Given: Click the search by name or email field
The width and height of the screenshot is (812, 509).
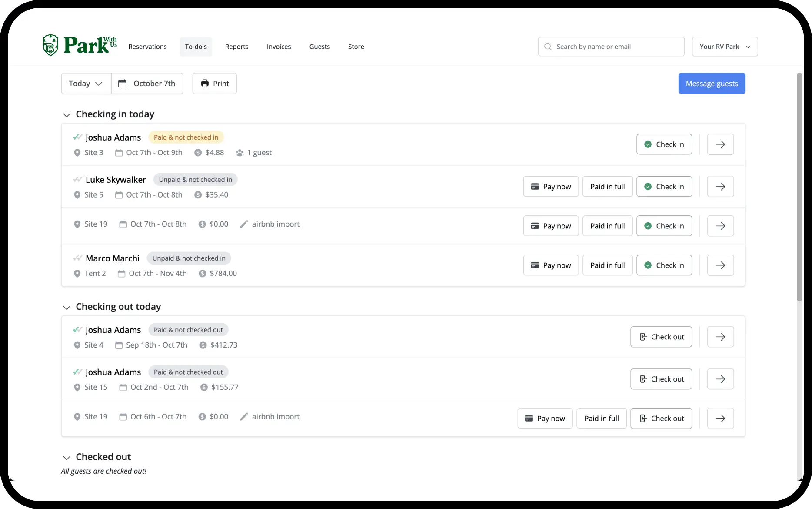Looking at the screenshot, I should (x=611, y=47).
